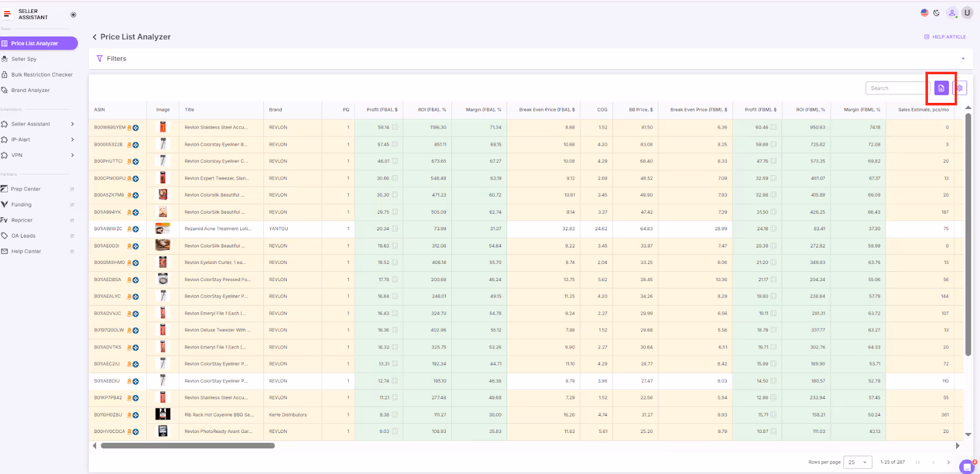The image size is (980, 474).
Task: Click sales estimate value 361
Action: (945, 415)
